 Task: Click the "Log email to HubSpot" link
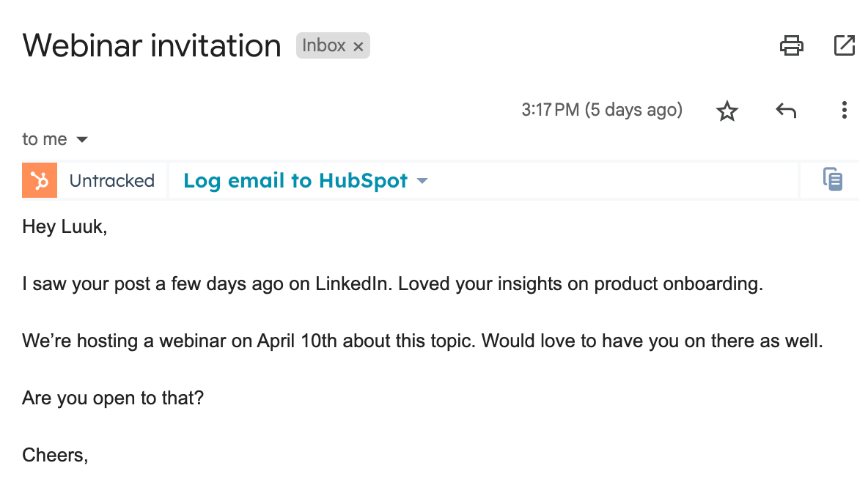point(295,181)
